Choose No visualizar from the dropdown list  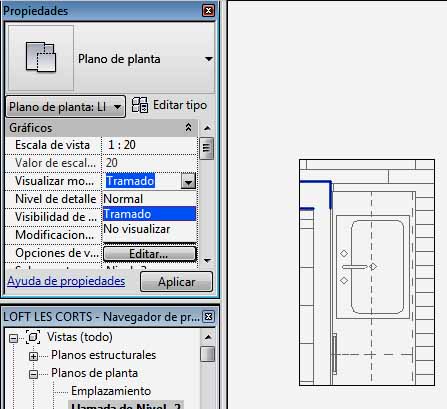(149, 229)
